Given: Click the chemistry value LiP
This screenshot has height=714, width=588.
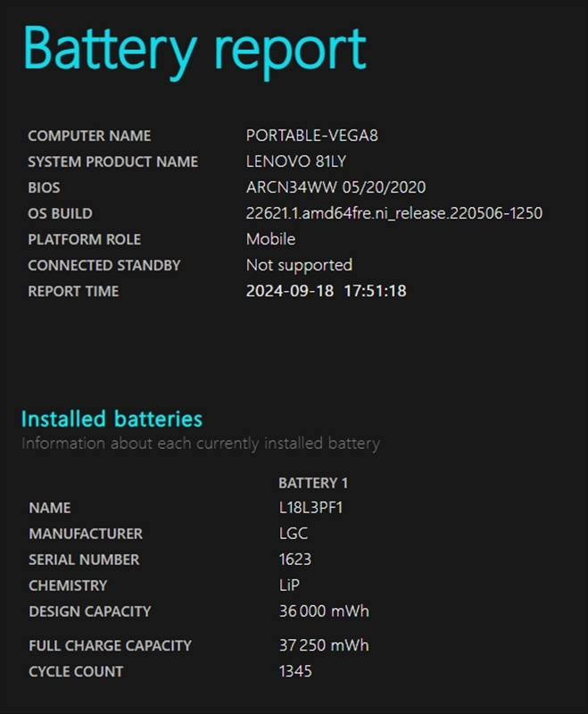Looking at the screenshot, I should pos(289,585).
